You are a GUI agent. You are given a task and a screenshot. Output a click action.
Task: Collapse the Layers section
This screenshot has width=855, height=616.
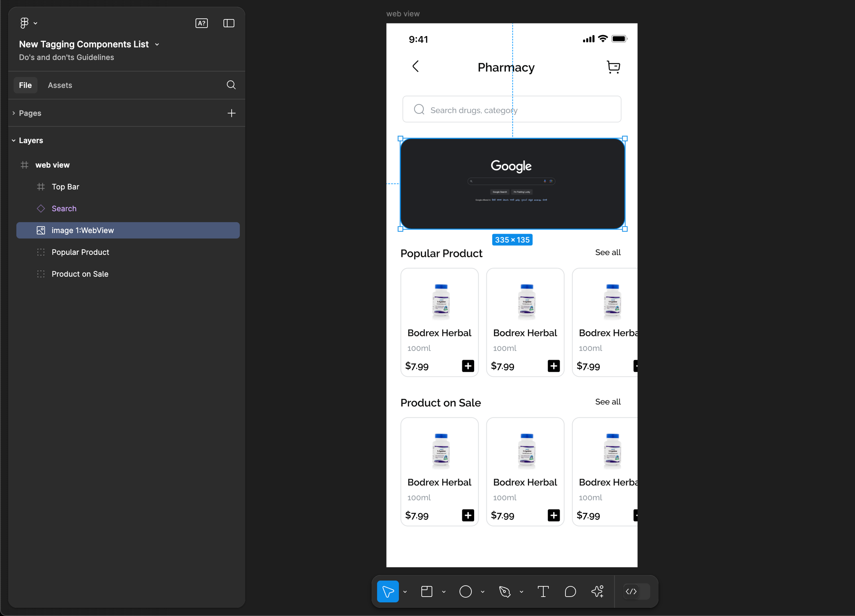coord(14,140)
